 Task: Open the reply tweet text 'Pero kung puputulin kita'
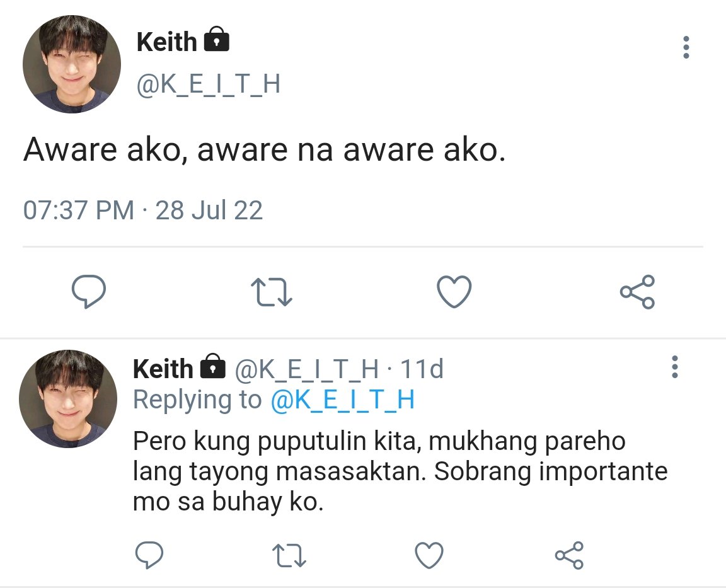click(x=400, y=471)
